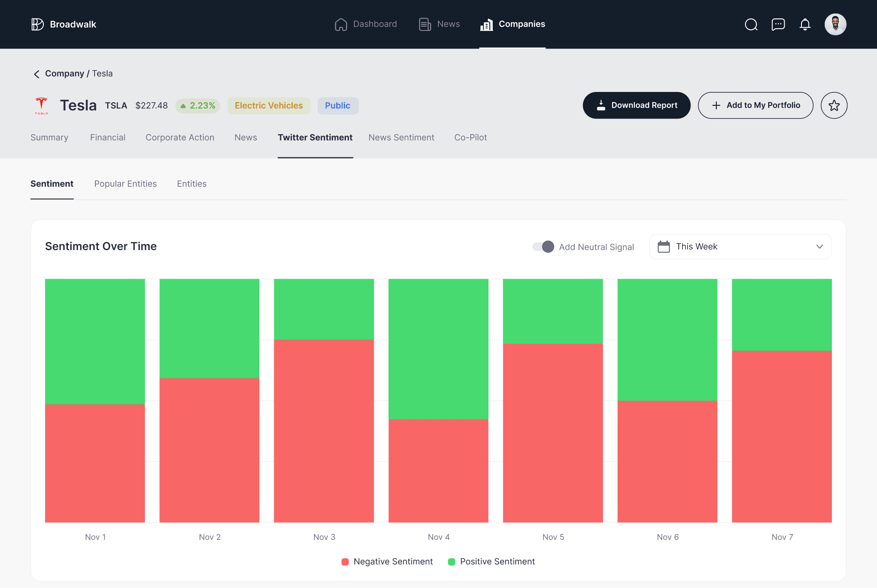Image resolution: width=877 pixels, height=588 pixels.
Task: Open the News nav item in header
Action: click(x=439, y=24)
